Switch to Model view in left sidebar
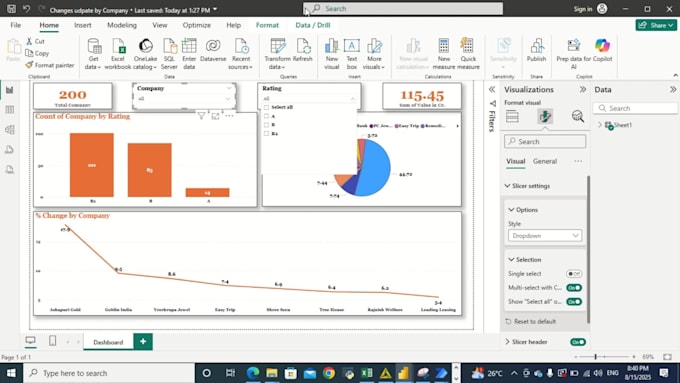The height and width of the screenshot is (383, 680). click(x=10, y=130)
